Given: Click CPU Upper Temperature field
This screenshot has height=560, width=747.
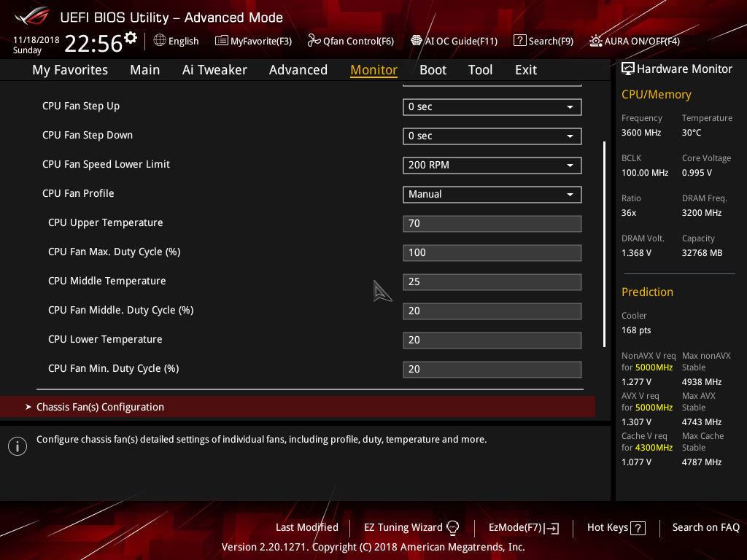Looking at the screenshot, I should pyautogui.click(x=492, y=224).
